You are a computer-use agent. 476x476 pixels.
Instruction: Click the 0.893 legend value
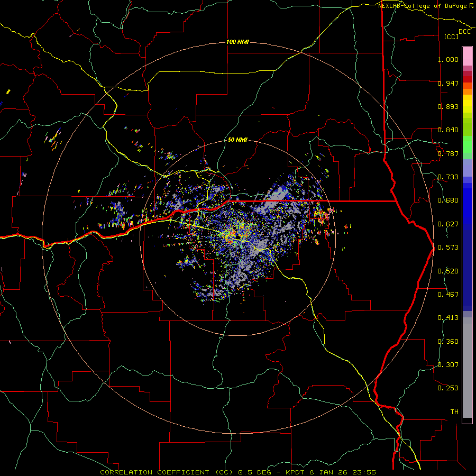(448, 106)
